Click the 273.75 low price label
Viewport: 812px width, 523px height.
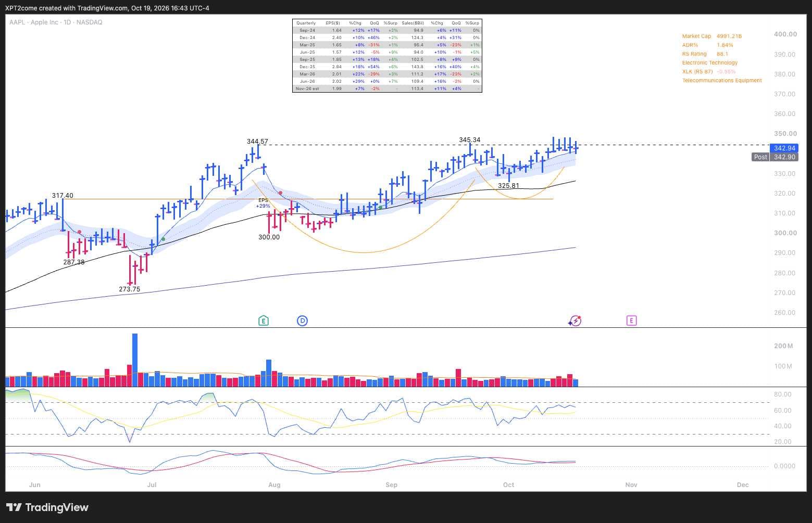click(x=129, y=289)
